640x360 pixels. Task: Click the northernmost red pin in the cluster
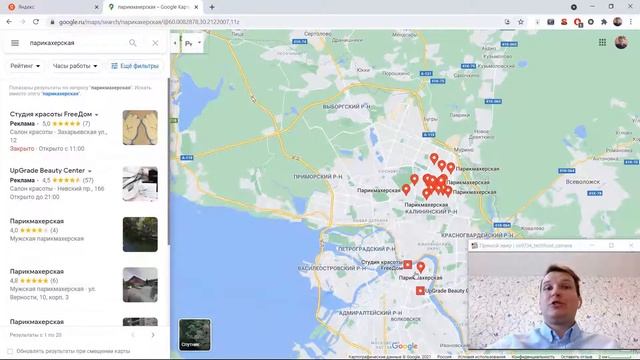(434, 158)
